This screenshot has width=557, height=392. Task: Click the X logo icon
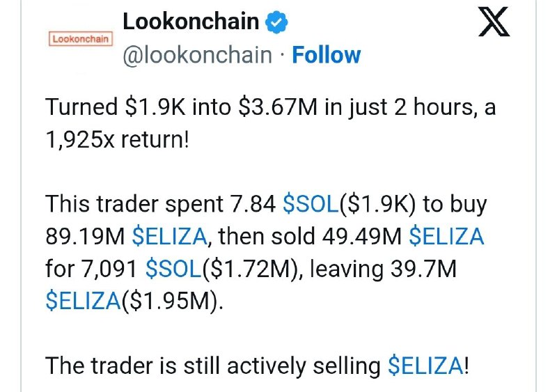[494, 22]
